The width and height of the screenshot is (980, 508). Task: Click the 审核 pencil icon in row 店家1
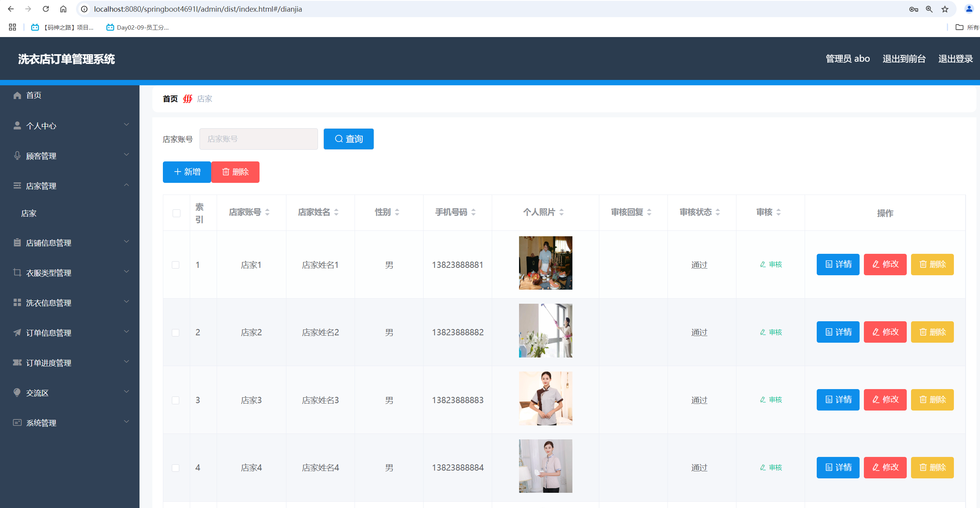tap(762, 264)
